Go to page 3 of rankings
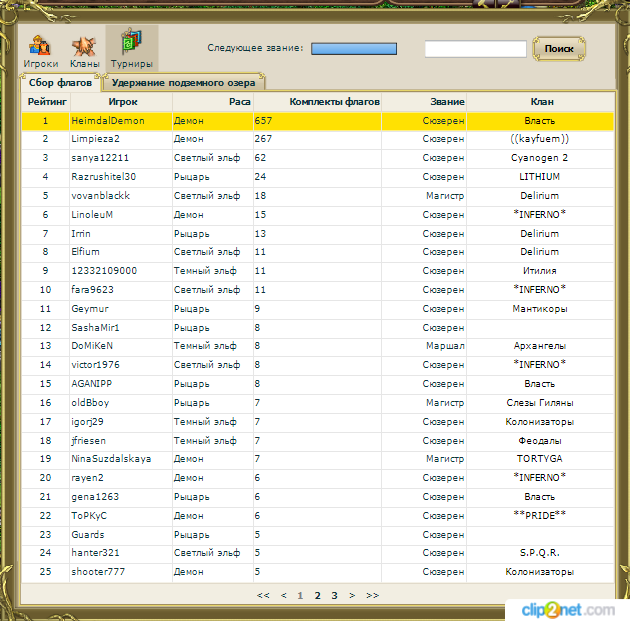The image size is (630, 621). click(x=334, y=595)
